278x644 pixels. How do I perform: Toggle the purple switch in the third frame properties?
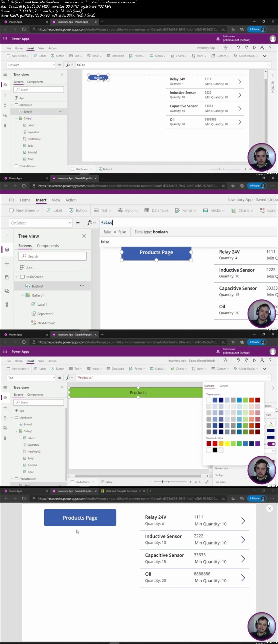point(271,444)
